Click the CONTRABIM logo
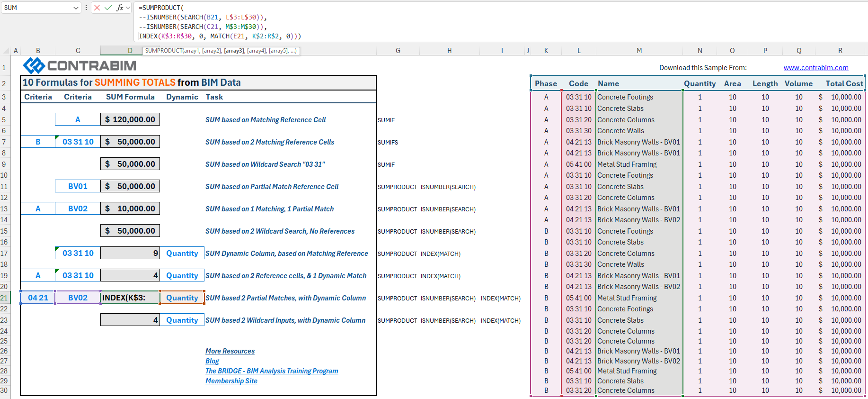868x399 pixels. [80, 65]
